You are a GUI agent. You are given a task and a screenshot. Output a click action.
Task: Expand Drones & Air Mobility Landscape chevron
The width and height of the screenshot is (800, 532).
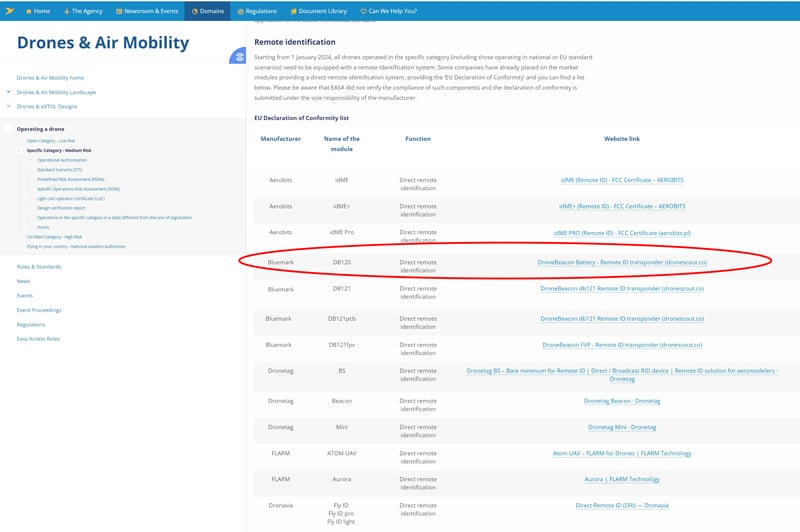pos(9,92)
